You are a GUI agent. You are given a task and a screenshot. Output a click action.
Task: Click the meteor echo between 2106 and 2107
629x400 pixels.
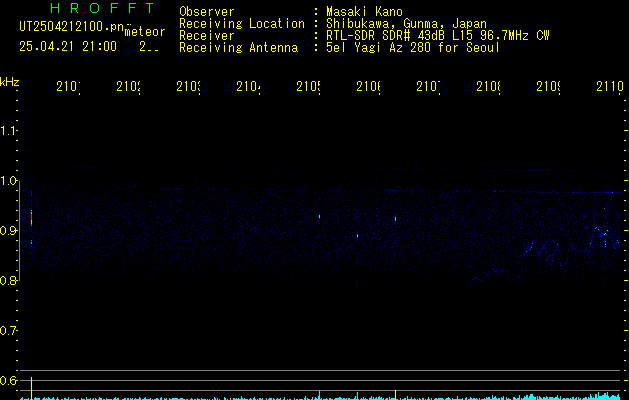pyautogui.click(x=396, y=219)
